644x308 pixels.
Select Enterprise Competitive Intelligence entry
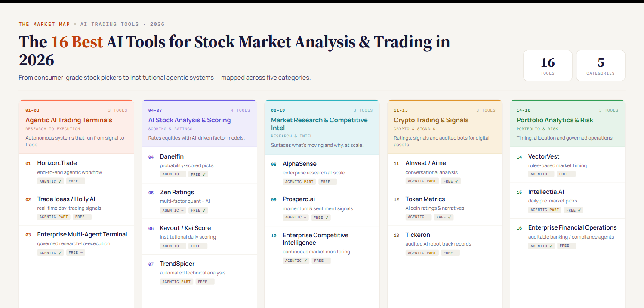(322, 248)
